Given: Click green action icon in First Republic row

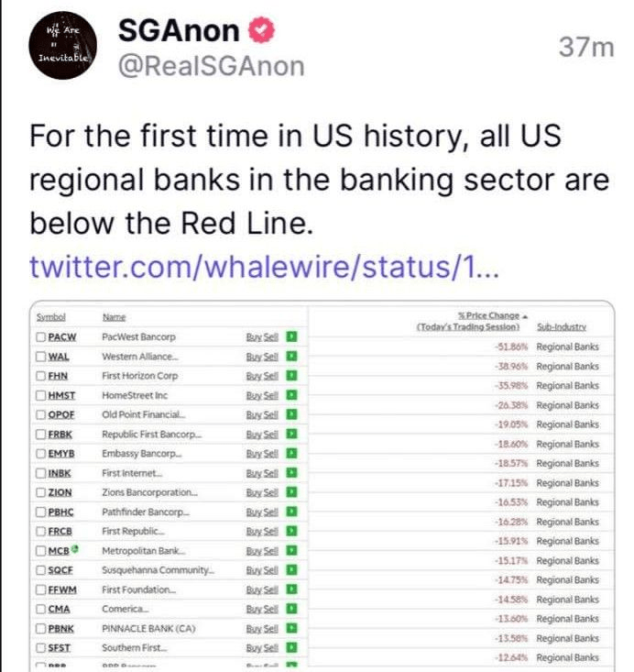Looking at the screenshot, I should point(291,531).
